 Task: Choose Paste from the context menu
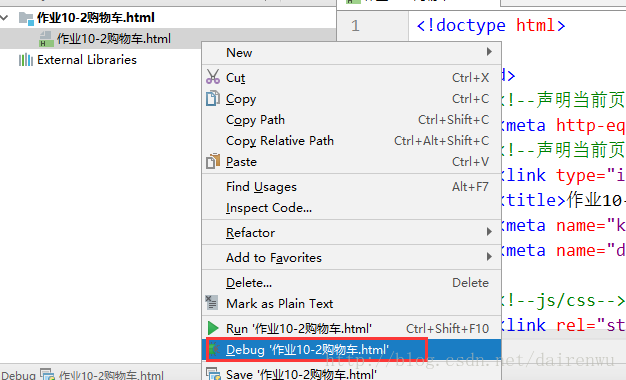coord(352,162)
